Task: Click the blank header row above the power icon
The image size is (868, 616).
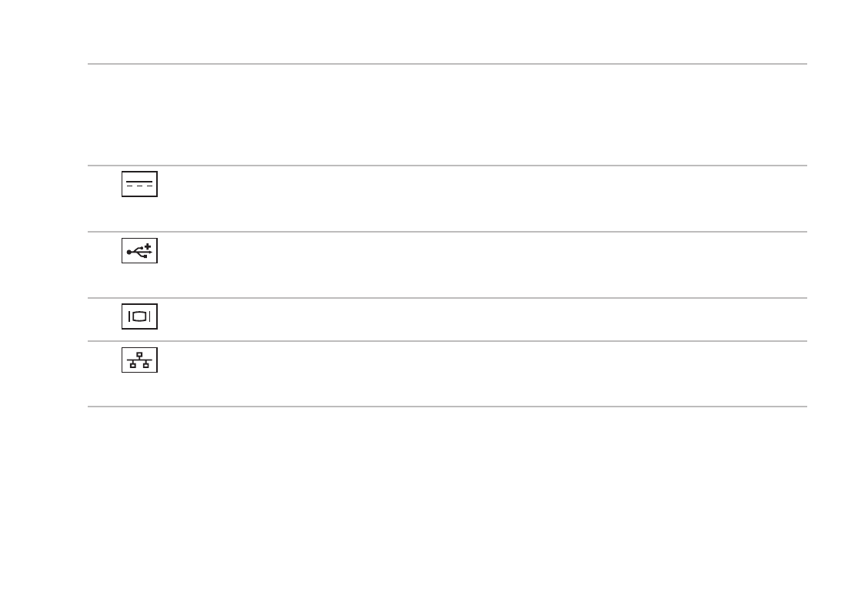Action: (447, 115)
